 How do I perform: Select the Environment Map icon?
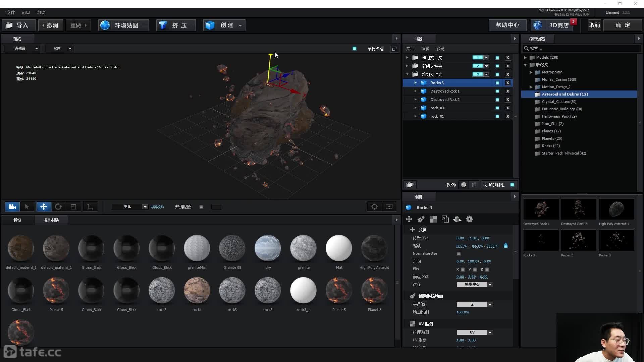click(x=105, y=25)
